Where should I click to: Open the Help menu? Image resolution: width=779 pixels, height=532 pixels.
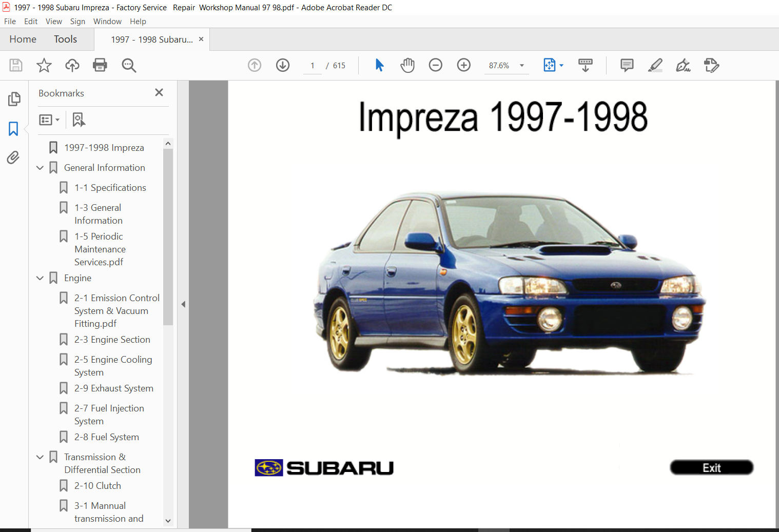(x=138, y=22)
